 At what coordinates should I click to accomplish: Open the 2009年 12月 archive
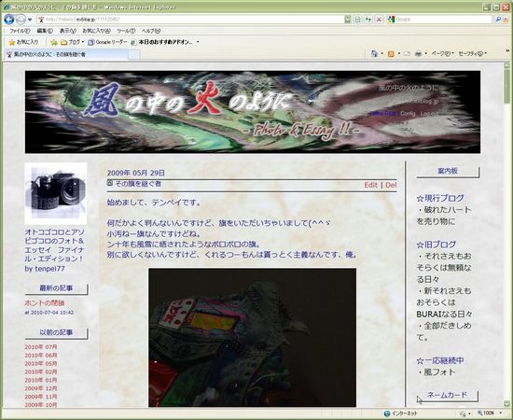(x=41, y=388)
